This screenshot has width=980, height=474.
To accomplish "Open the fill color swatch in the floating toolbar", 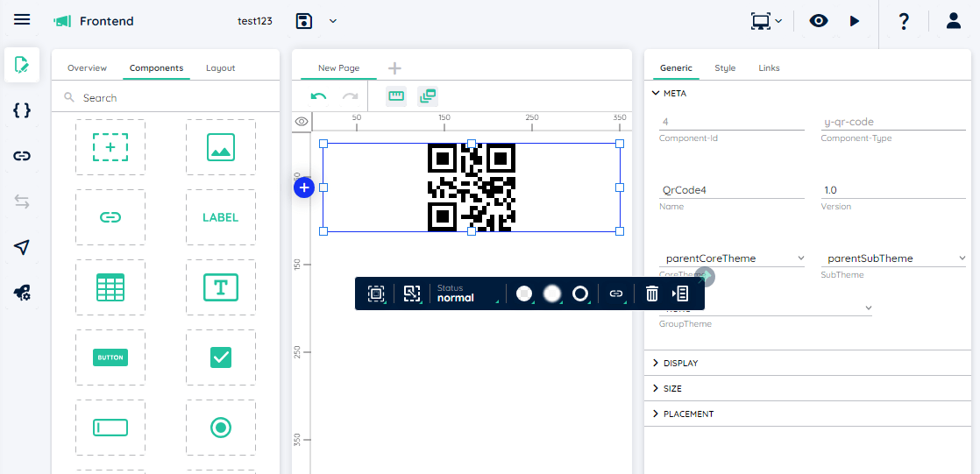I will 524,294.
